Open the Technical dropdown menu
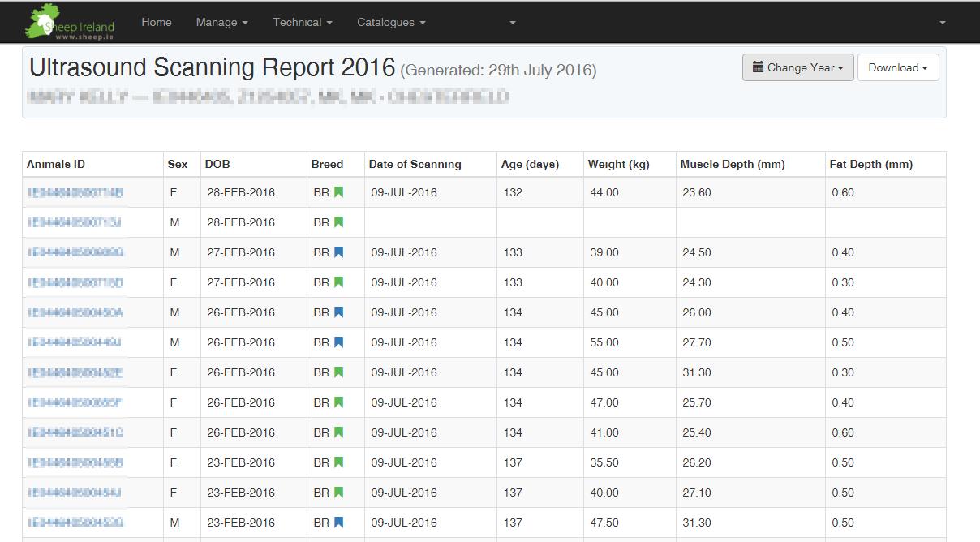The image size is (980, 542). click(303, 23)
